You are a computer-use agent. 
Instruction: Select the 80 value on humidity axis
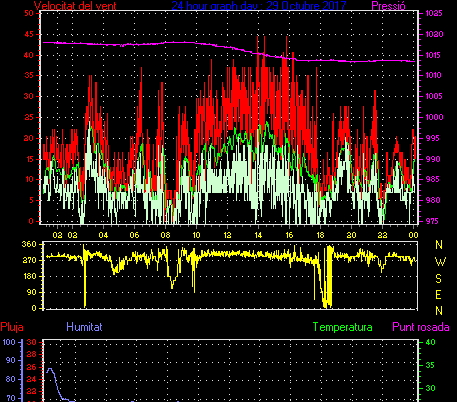(x=11, y=380)
